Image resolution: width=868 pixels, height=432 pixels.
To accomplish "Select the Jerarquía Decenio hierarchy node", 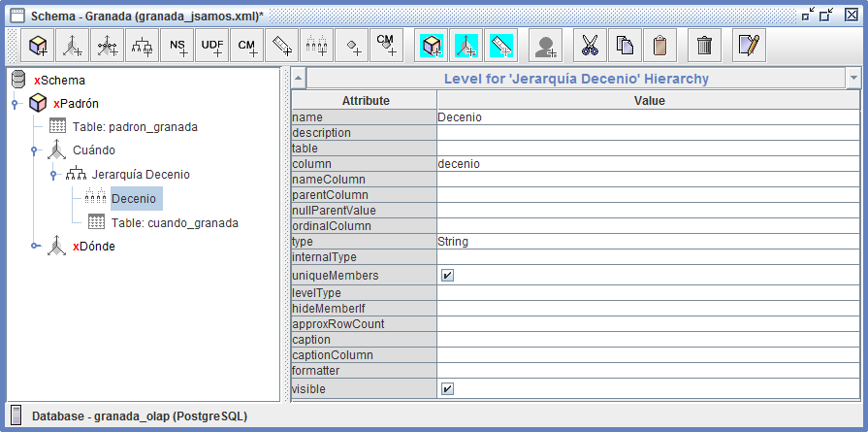I will click(x=141, y=175).
